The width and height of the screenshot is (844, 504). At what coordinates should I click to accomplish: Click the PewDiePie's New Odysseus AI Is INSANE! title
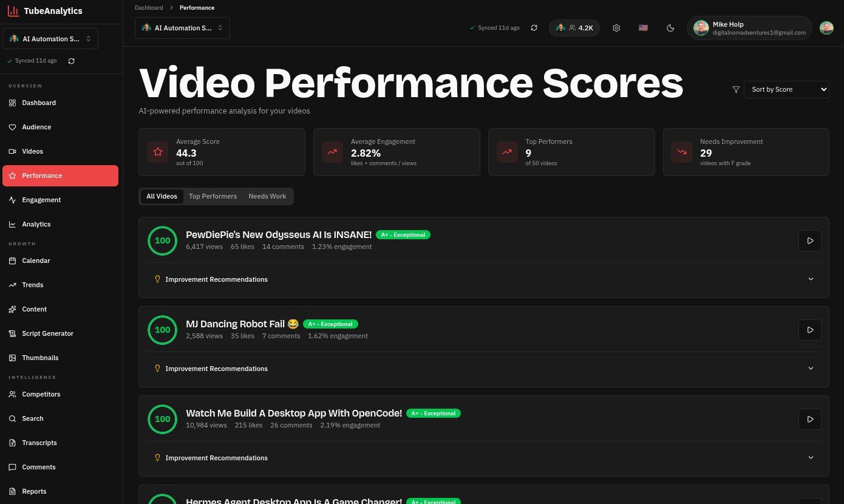tap(279, 234)
